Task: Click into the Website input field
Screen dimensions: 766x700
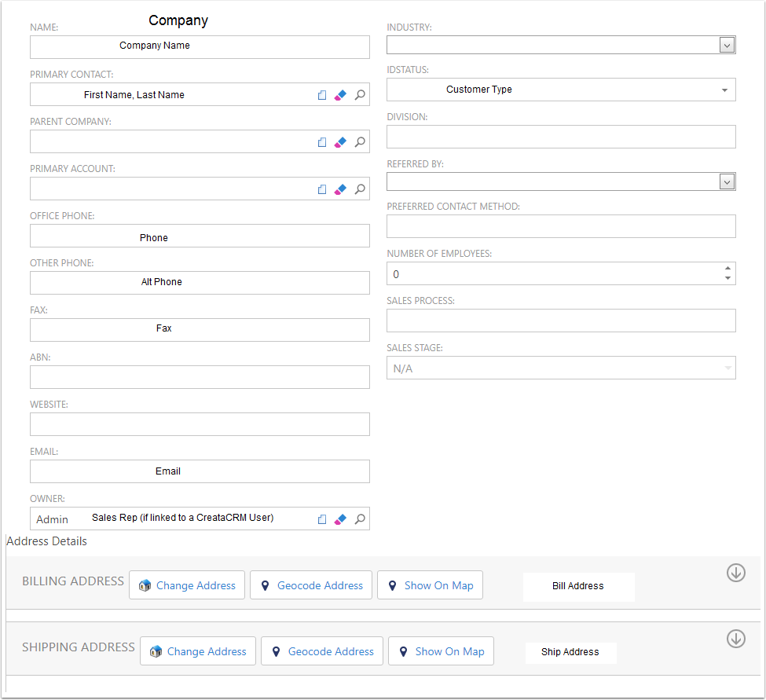Action: pyautogui.click(x=200, y=424)
